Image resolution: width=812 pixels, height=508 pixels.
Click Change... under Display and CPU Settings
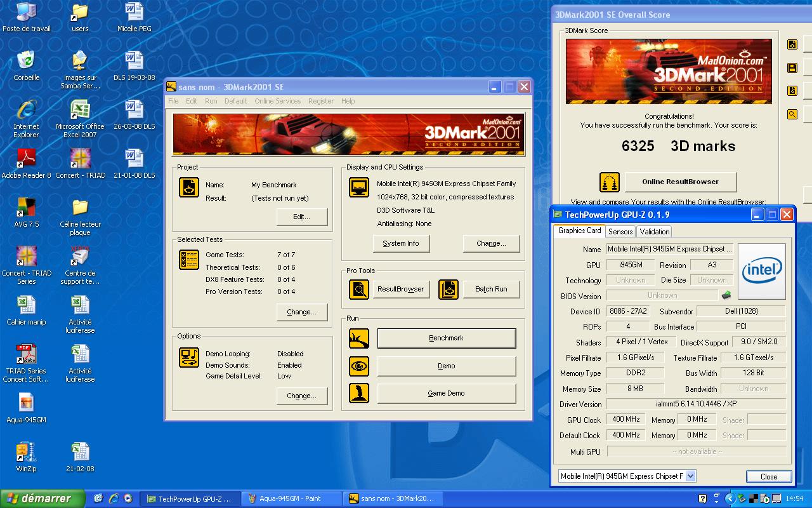[x=492, y=243]
